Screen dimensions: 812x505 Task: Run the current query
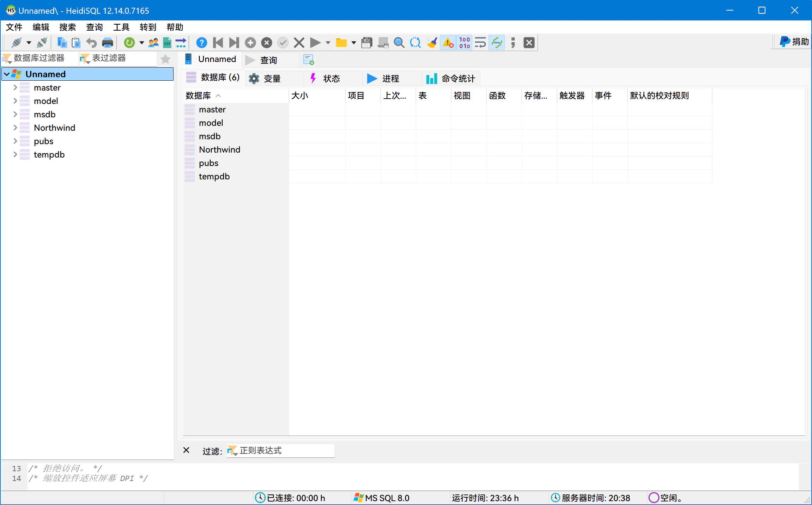click(x=315, y=42)
